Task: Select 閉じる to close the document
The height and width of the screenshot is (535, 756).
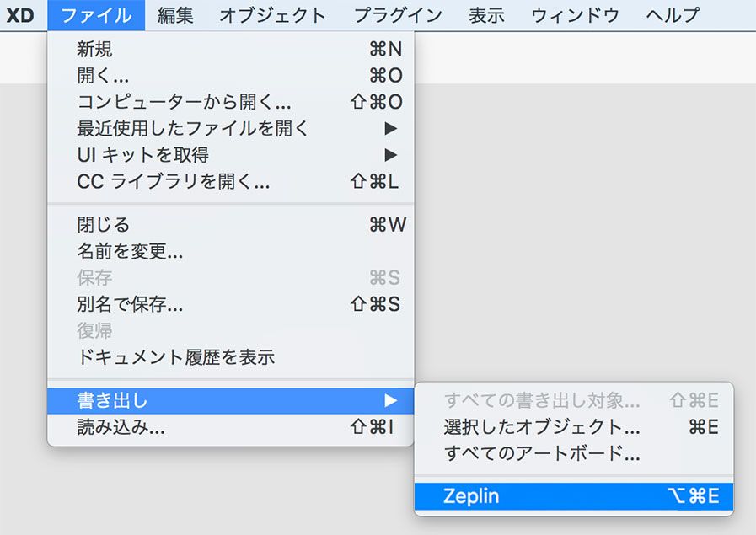Action: click(x=101, y=225)
